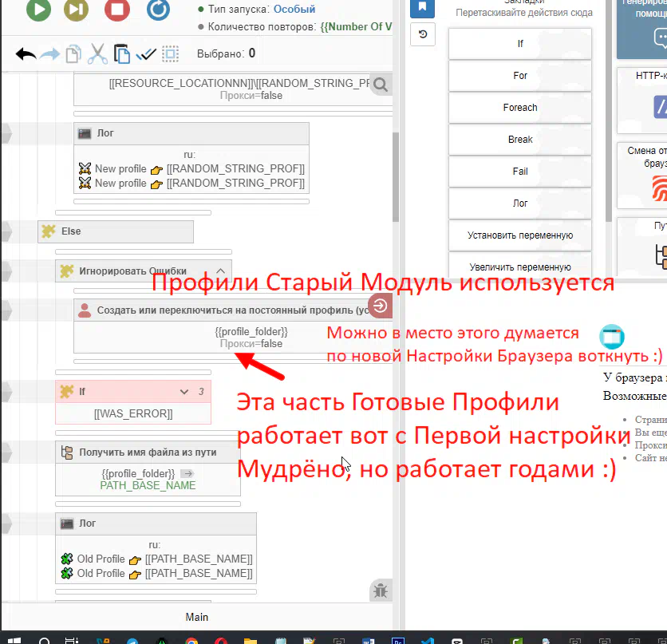The height and width of the screenshot is (644, 667).
Task: Open search with the magnifier icon
Action: (381, 85)
